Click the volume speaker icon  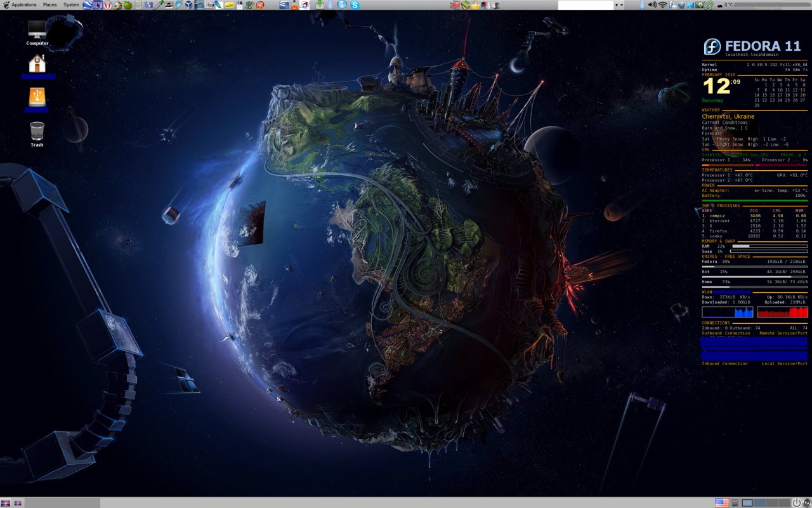(652, 5)
